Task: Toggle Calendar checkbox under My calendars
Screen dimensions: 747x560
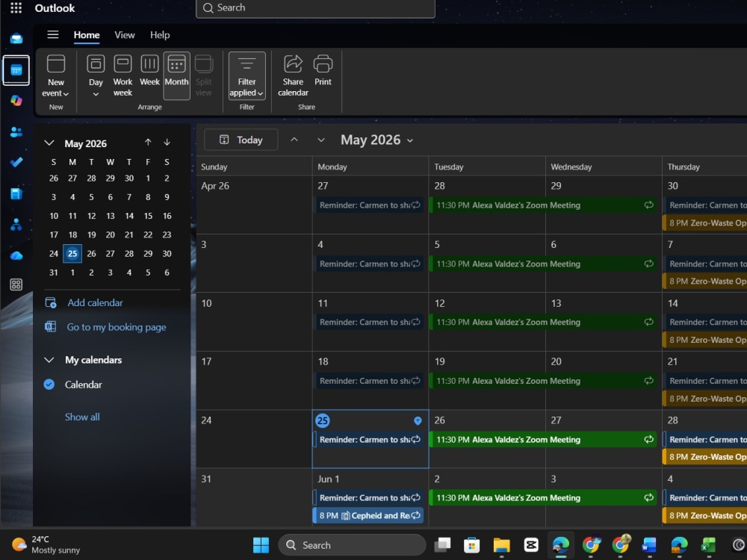Action: (49, 385)
